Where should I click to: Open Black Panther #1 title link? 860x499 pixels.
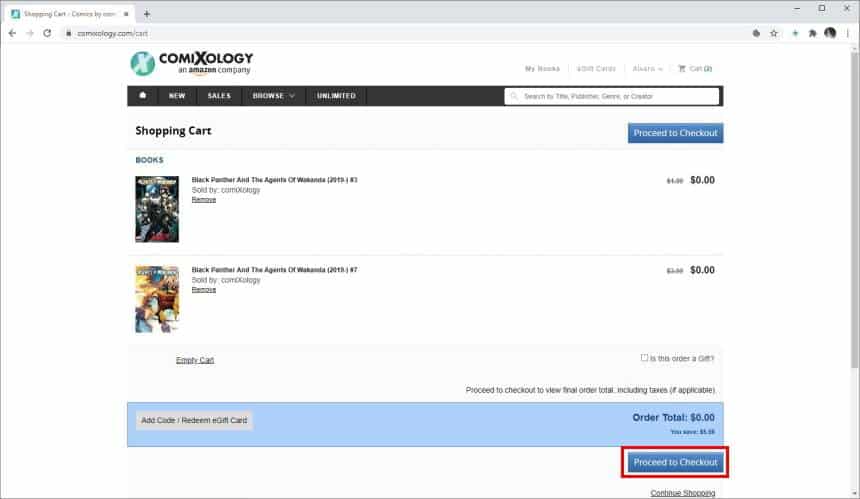click(x=274, y=179)
